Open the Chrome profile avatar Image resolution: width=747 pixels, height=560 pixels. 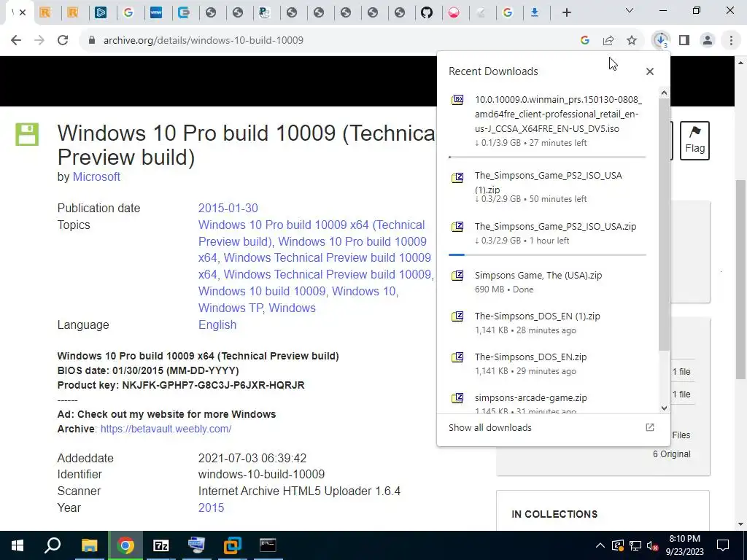(708, 41)
